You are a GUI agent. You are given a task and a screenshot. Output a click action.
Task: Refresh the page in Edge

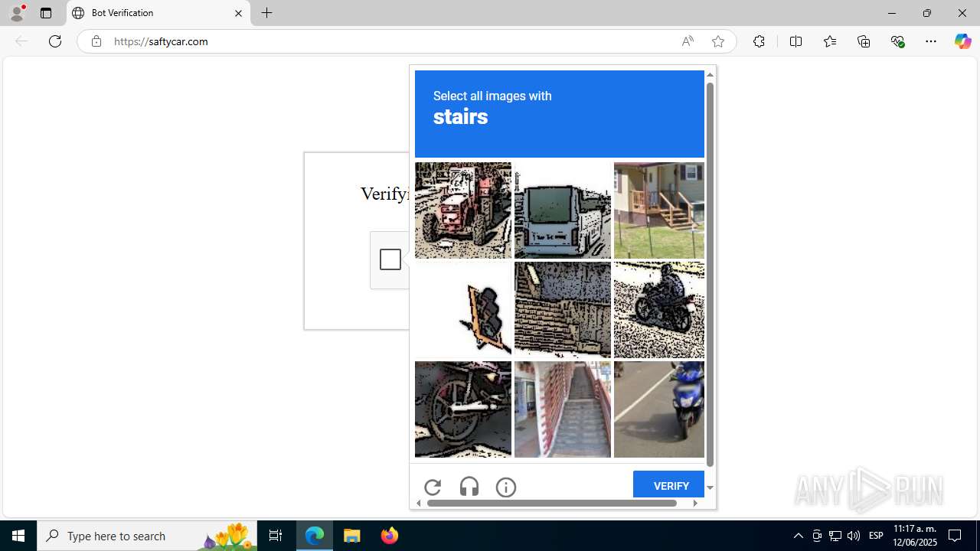pyautogui.click(x=55, y=41)
